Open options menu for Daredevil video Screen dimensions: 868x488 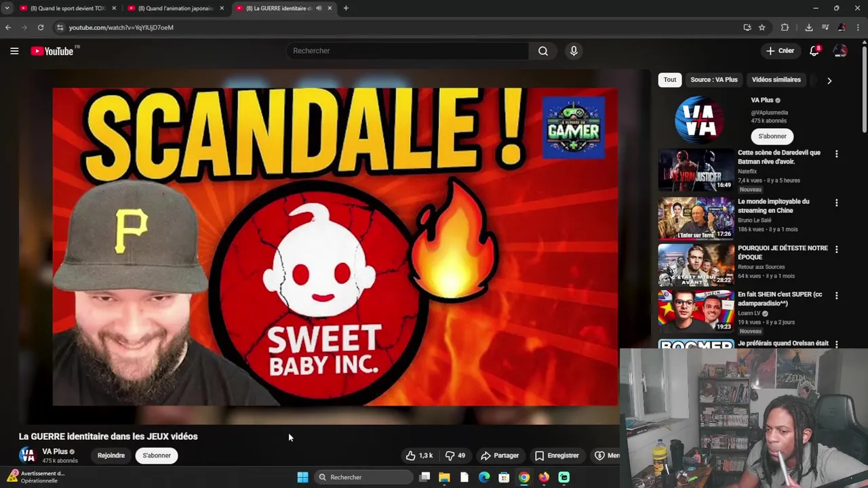[836, 155]
